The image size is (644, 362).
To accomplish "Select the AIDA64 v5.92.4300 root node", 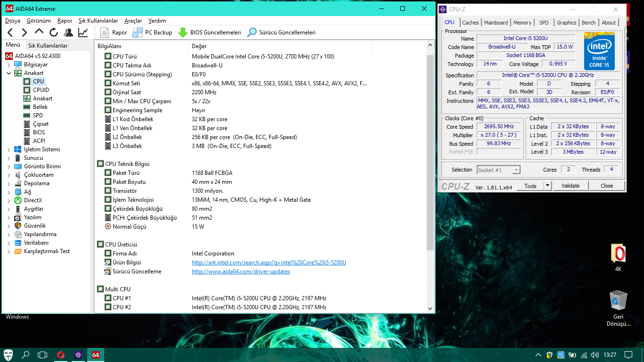I will pos(38,56).
